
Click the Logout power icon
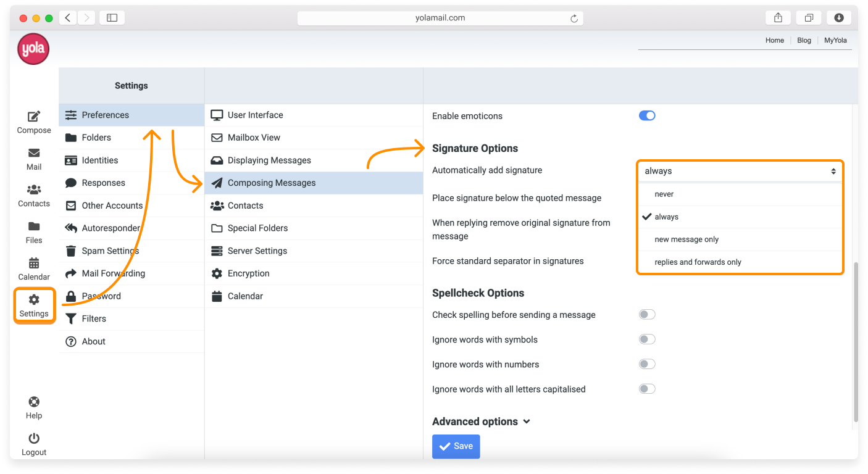(x=34, y=439)
